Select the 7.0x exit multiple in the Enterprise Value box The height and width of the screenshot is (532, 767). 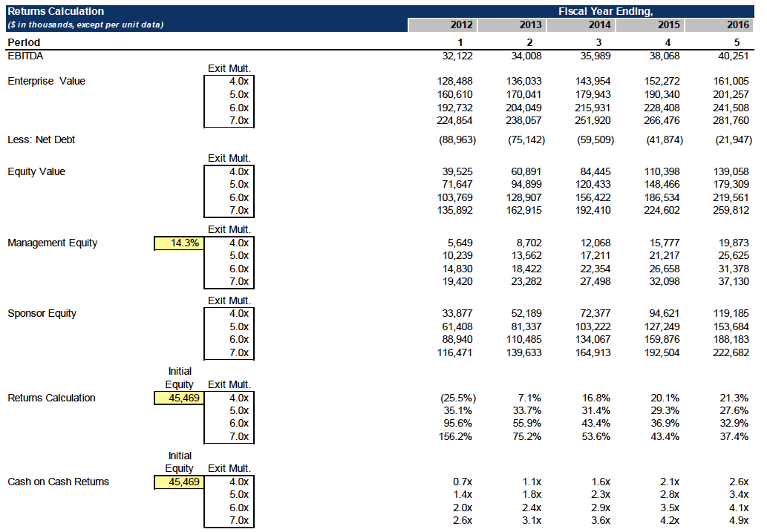(x=239, y=120)
